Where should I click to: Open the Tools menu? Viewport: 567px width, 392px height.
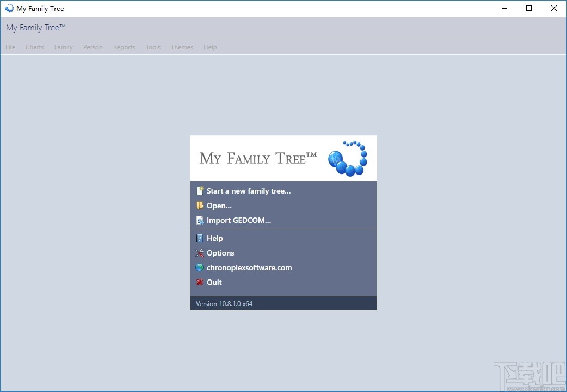click(153, 47)
